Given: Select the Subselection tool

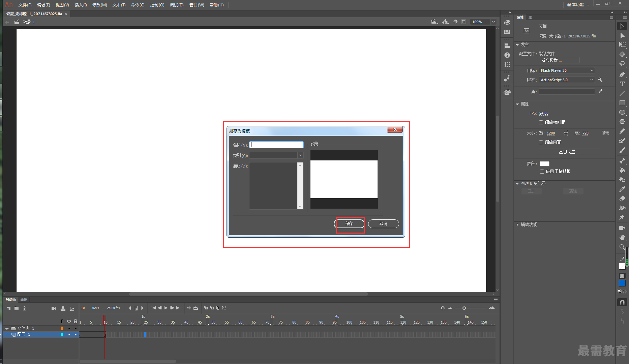Looking at the screenshot, I should pyautogui.click(x=622, y=36).
